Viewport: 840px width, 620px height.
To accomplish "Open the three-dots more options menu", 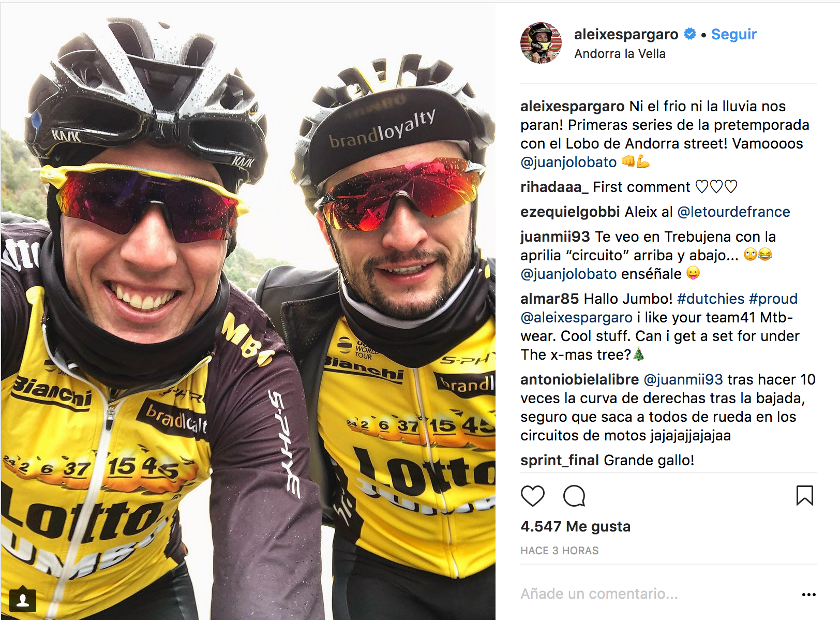I will (808, 595).
